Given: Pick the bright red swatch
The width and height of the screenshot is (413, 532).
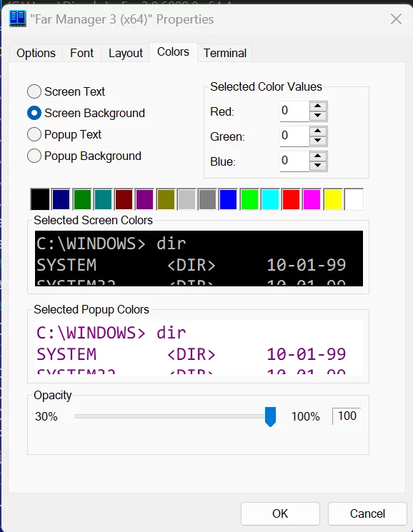Looking at the screenshot, I should point(291,199).
